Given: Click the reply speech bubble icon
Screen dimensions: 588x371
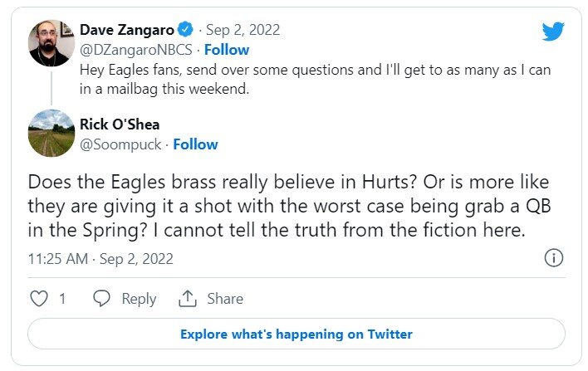Looking at the screenshot, I should point(102,299).
